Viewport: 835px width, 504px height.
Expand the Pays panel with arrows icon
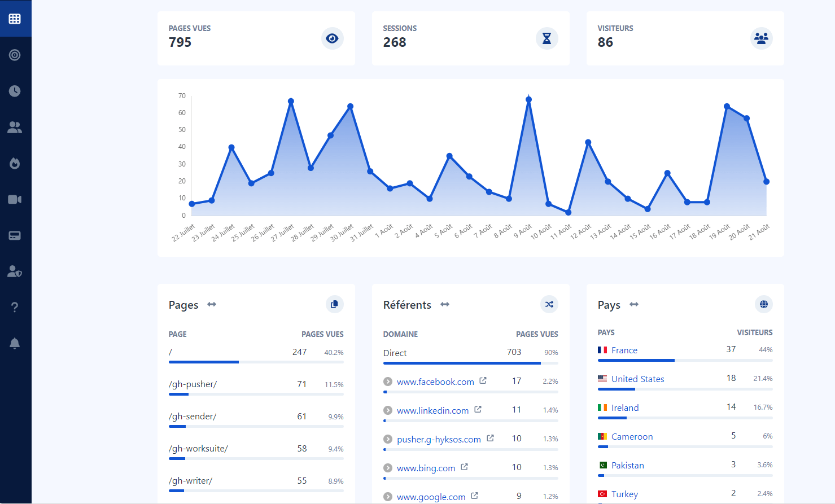[634, 304]
